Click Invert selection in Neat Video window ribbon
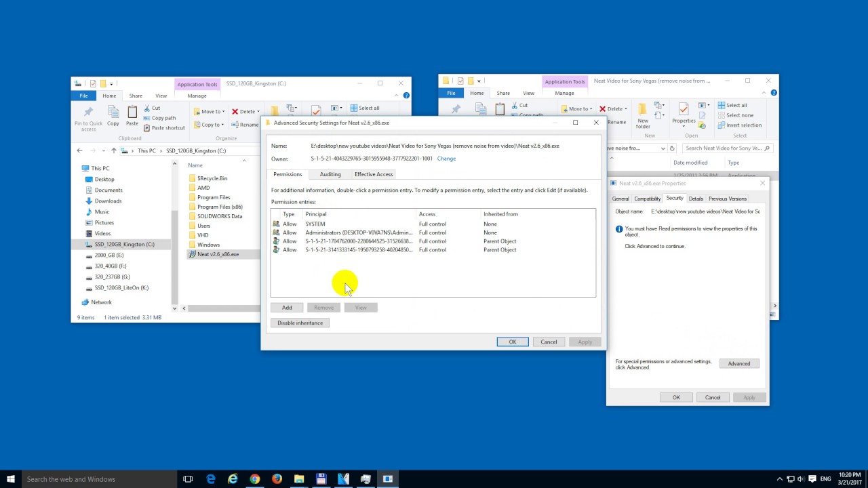The image size is (868, 488). point(739,125)
